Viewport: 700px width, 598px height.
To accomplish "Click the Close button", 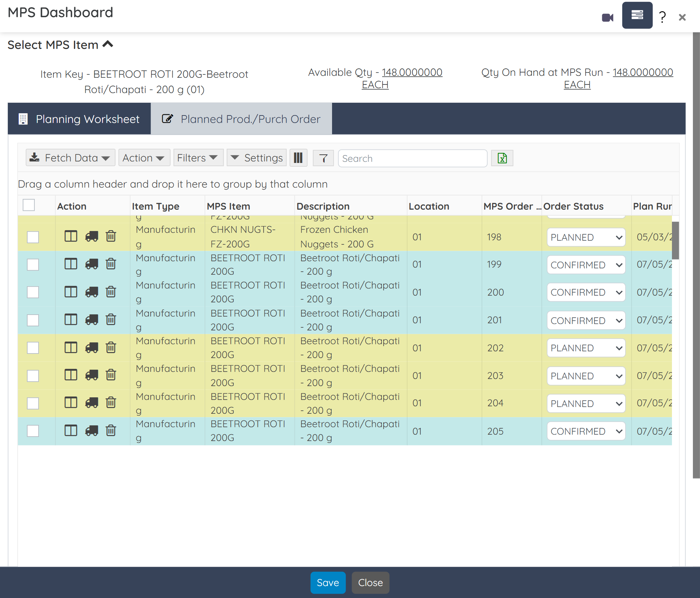I will click(370, 583).
